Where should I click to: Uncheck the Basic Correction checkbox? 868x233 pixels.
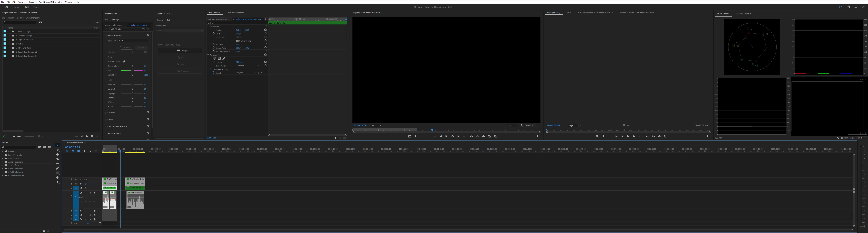[148, 35]
